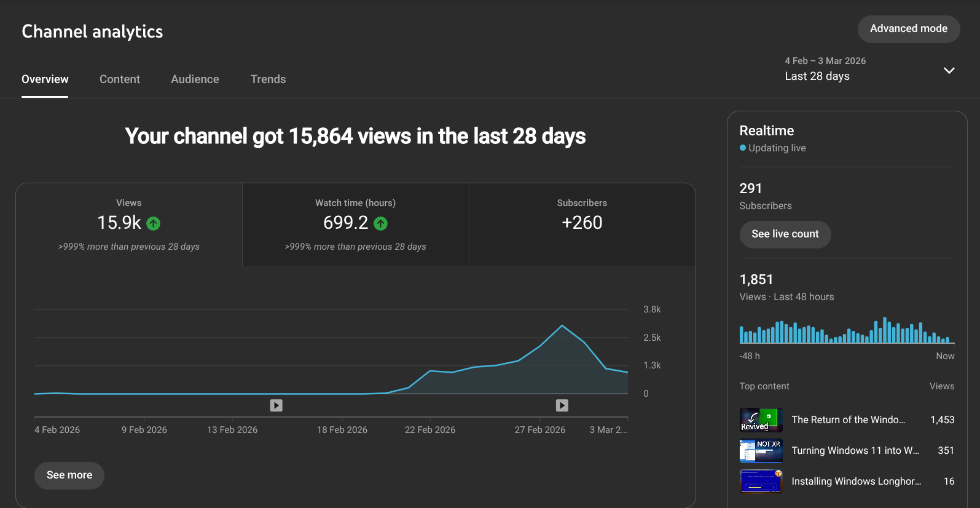The height and width of the screenshot is (508, 980).
Task: Switch to the Content tab
Action: click(120, 79)
